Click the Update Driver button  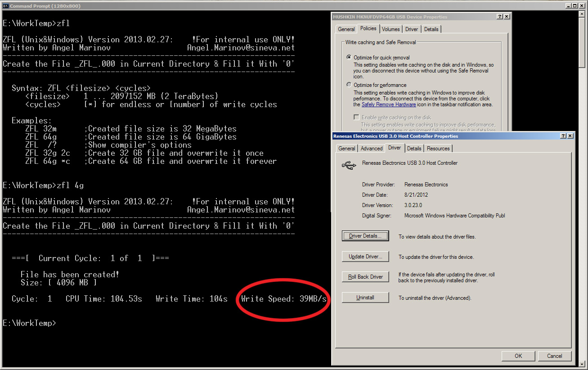(365, 257)
